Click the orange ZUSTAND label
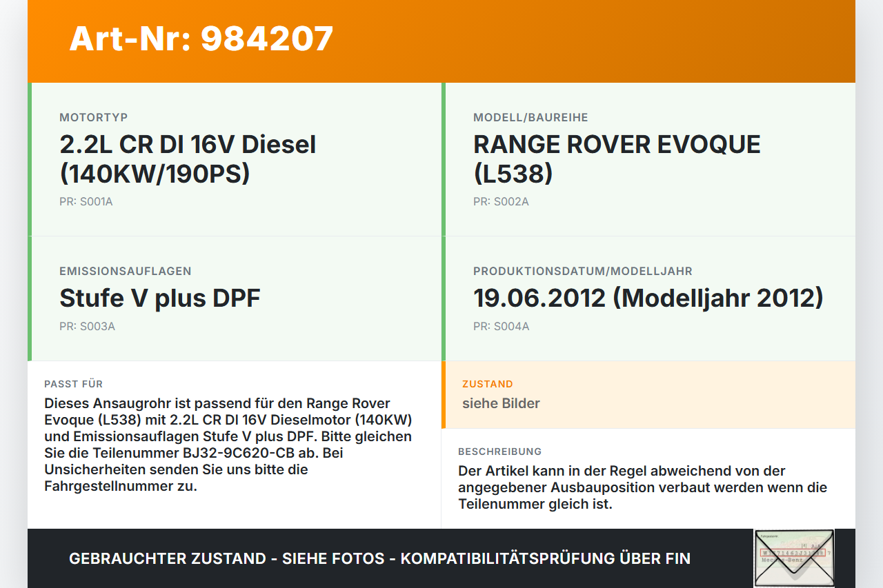The width and height of the screenshot is (883, 588). coord(487,384)
